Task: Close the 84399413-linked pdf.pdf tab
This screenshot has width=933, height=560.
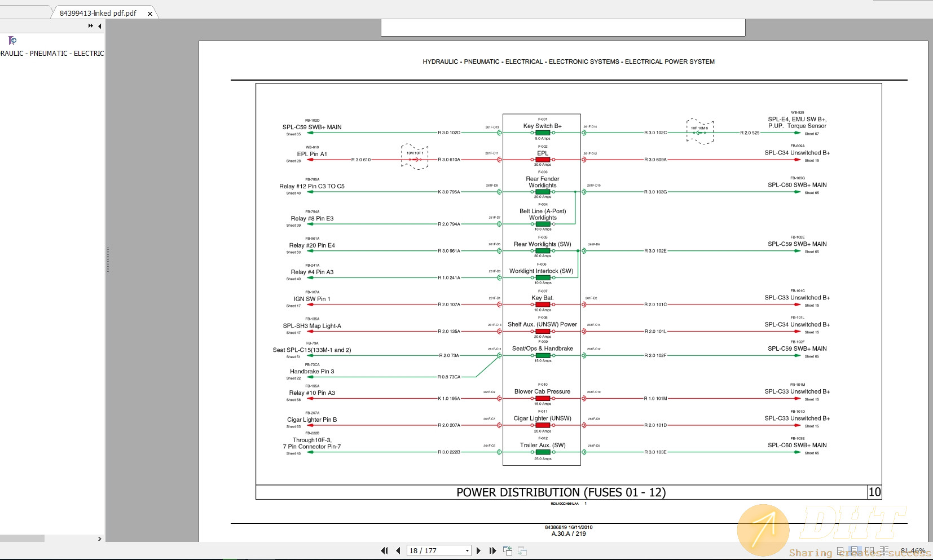Action: tap(150, 14)
